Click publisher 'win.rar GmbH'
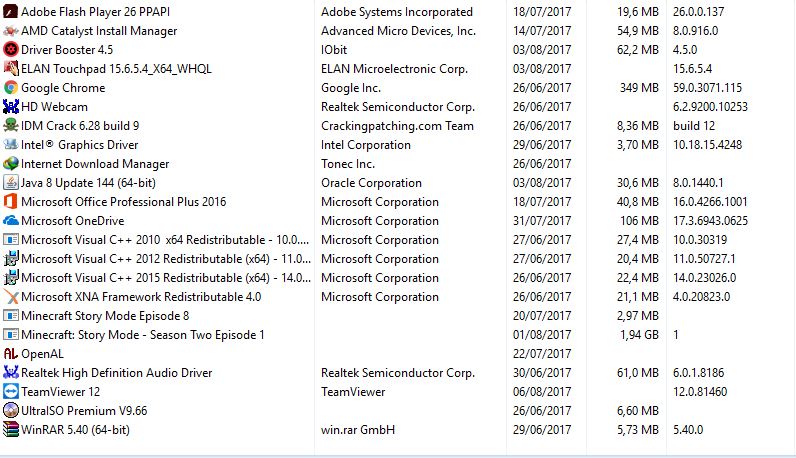Screen dimensions: 796x458 coord(358,430)
